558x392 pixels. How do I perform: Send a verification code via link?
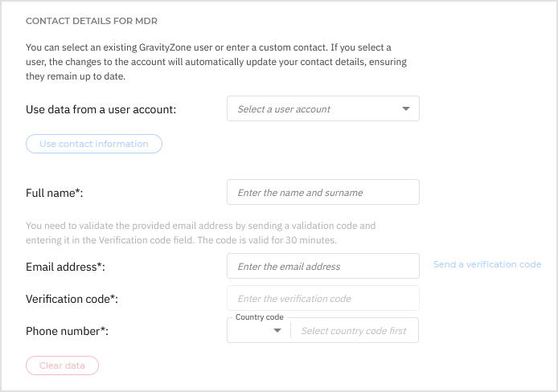[486, 264]
